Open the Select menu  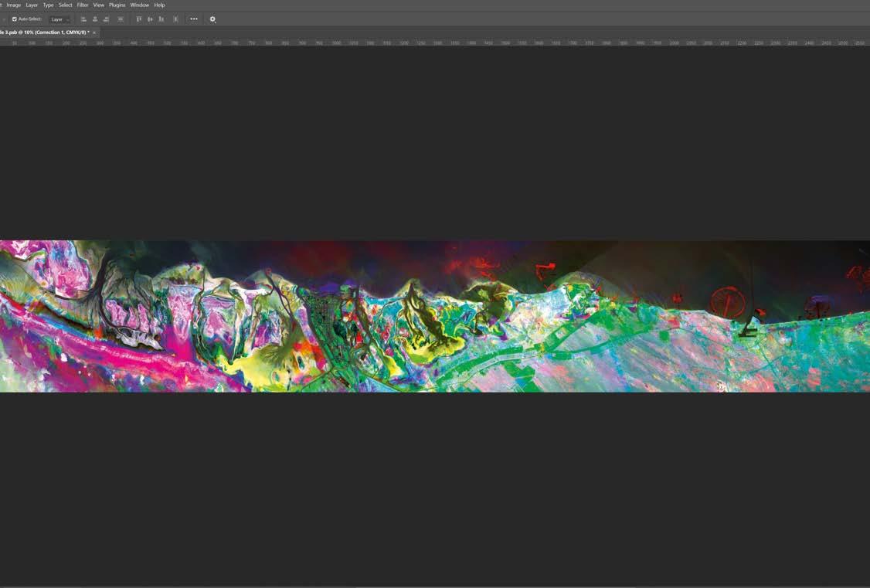tap(66, 5)
